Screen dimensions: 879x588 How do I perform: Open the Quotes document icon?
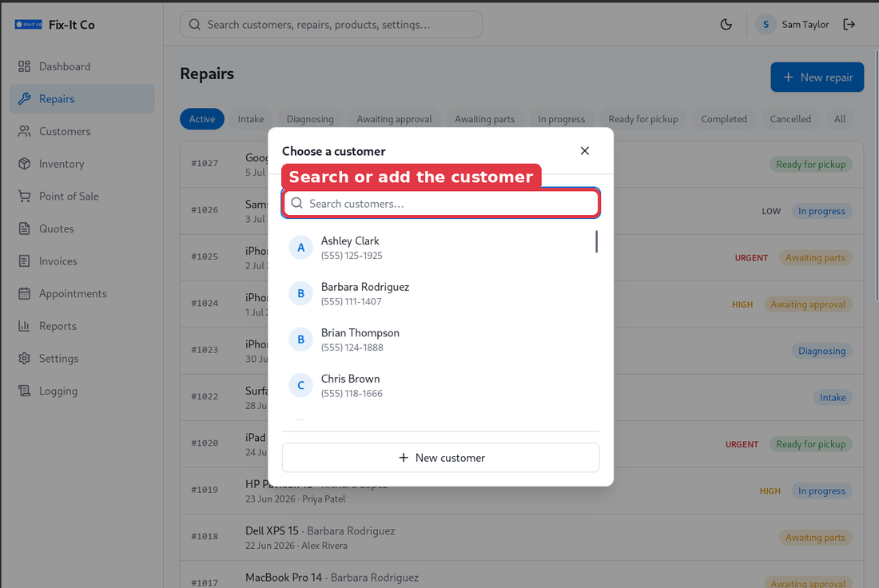click(24, 228)
